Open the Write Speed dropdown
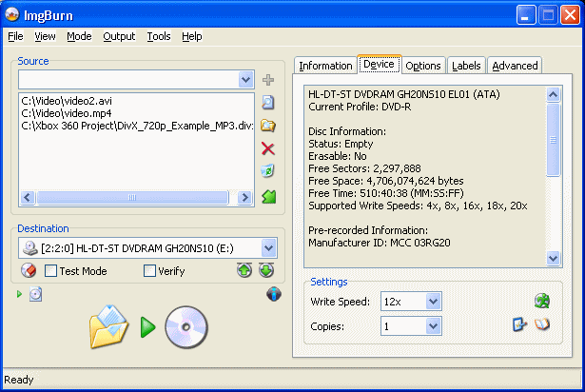Image resolution: width=585 pixels, height=392 pixels. point(433,301)
